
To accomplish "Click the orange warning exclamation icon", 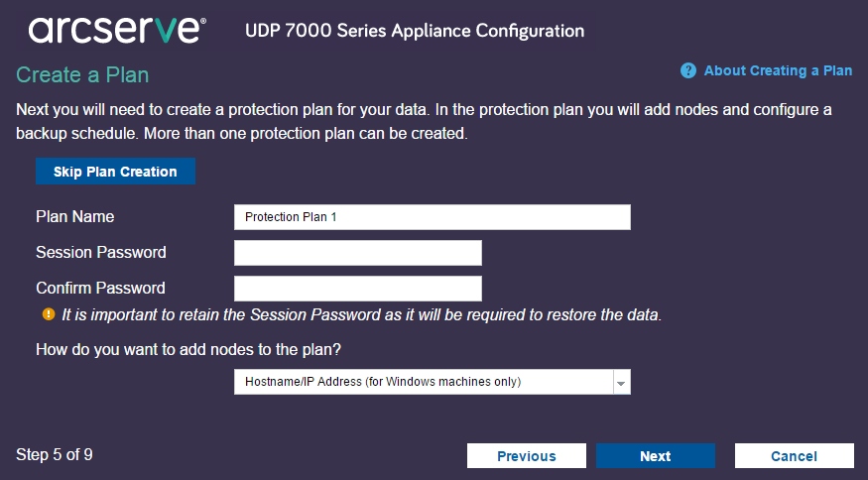I will coord(48,314).
